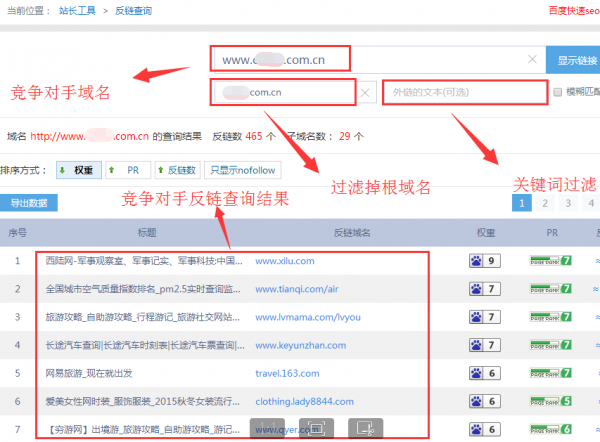Click 导出数据 export data button
The image size is (600, 442).
point(30,203)
